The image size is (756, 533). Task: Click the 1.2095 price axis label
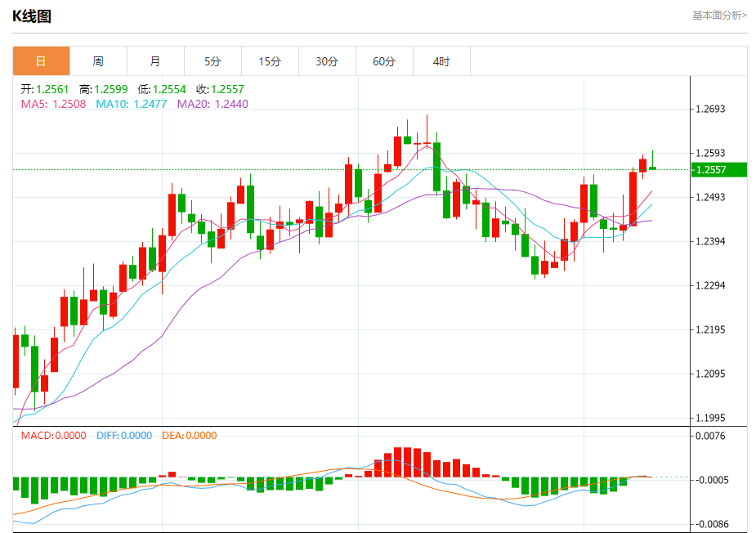(710, 374)
